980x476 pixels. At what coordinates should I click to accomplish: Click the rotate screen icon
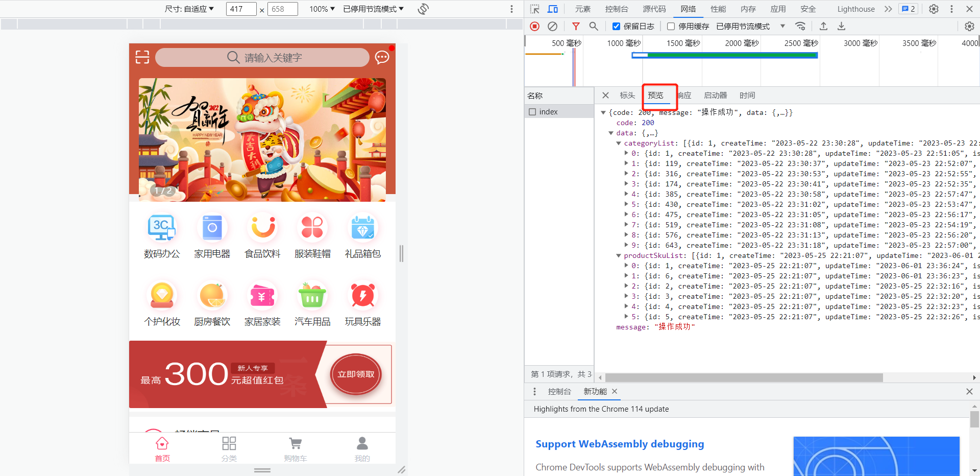click(x=423, y=9)
